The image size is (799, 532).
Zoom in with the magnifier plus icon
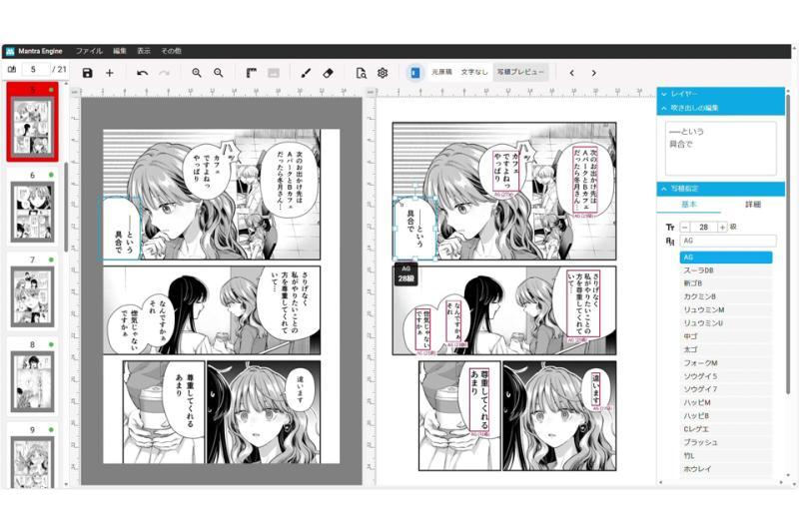[x=197, y=73]
